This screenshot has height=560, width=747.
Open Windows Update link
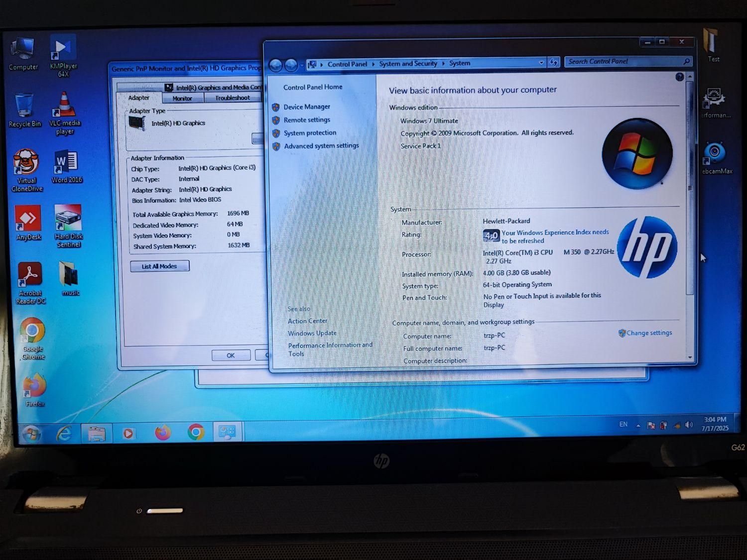(x=312, y=334)
